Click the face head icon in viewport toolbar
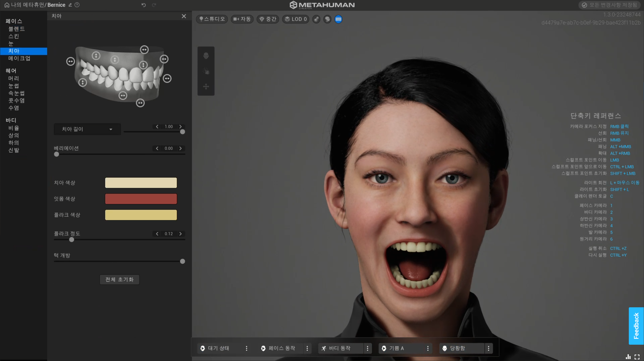The image size is (644, 361). [206, 56]
